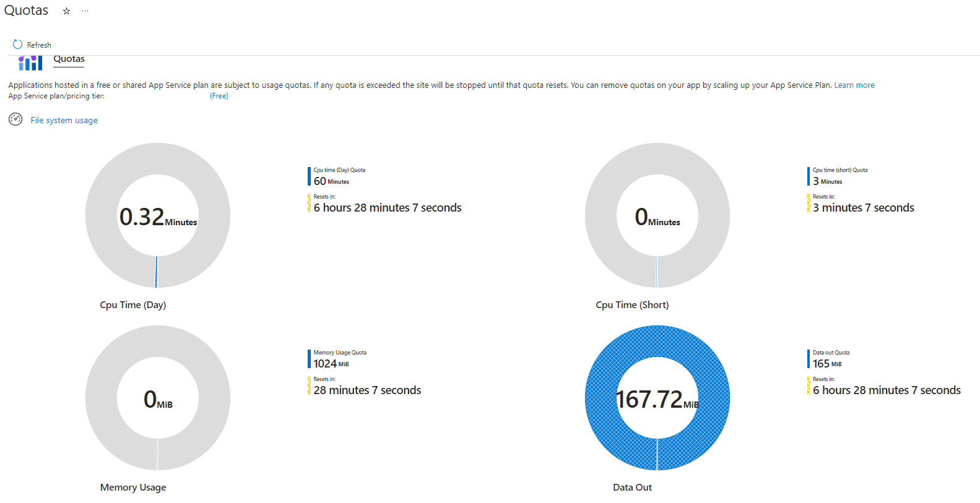980x503 pixels.
Task: Click the Cpu time (Day) Quota 60 Minutes
Action: 331,181
